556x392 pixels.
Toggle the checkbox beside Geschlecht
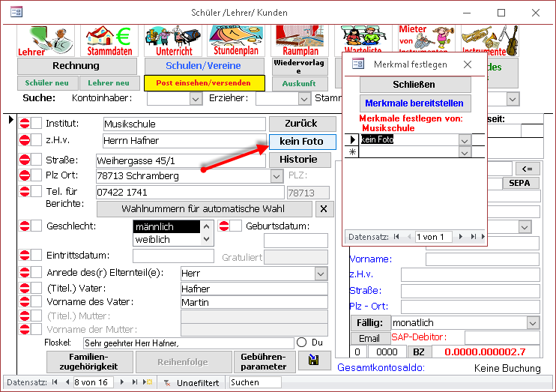(36, 226)
